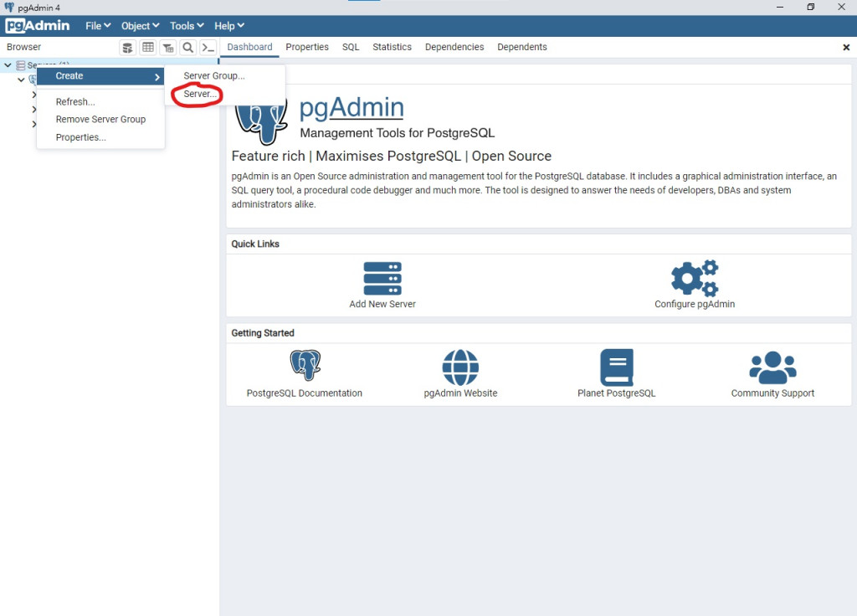Open the Planet PostgreSQL book icon
The image size is (857, 616).
(617, 367)
